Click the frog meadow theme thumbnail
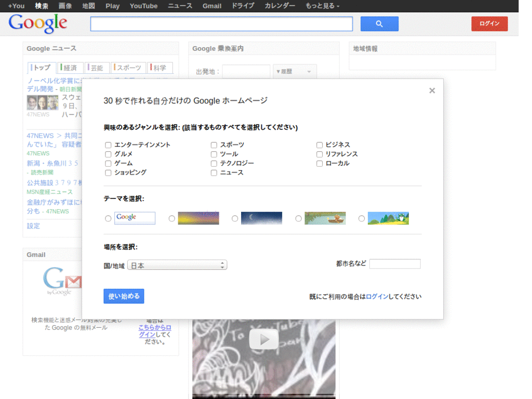532x399 pixels. click(388, 218)
